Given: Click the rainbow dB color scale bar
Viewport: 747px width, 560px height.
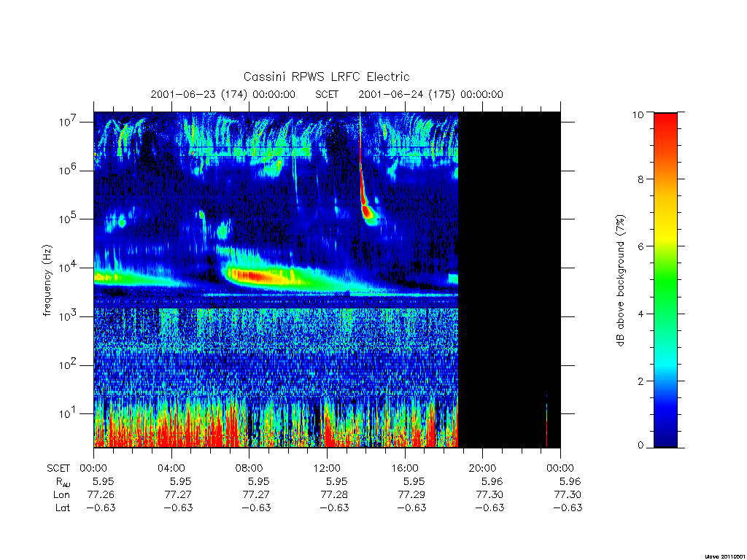Looking at the screenshot, I should tap(665, 280).
